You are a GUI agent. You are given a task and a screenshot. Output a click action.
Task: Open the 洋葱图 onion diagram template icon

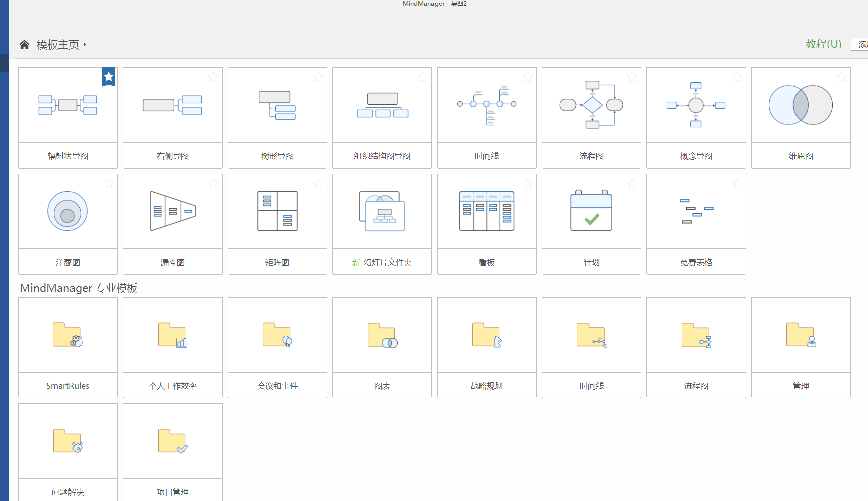click(x=67, y=211)
